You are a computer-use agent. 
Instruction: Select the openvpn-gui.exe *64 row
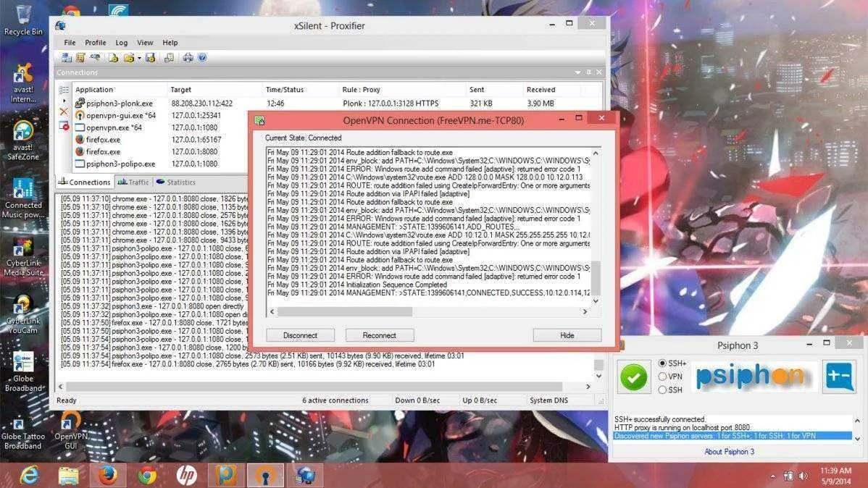coord(161,116)
